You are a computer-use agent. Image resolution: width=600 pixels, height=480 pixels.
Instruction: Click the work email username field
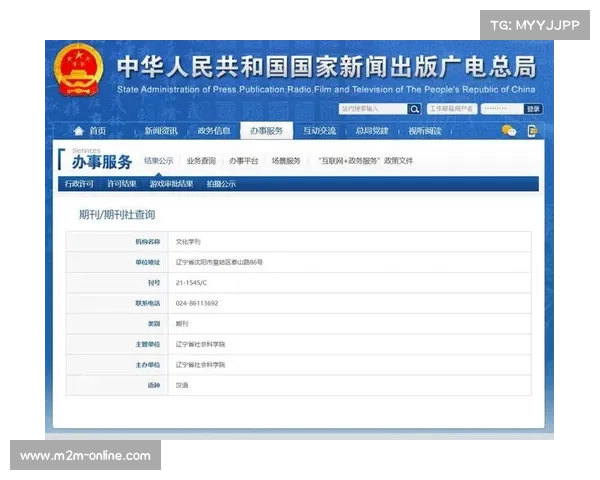pos(452,109)
